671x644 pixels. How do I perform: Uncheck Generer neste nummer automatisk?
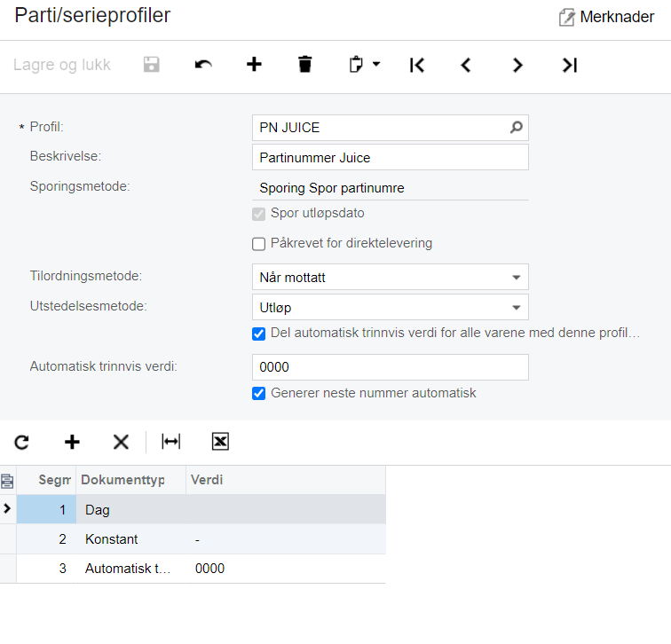click(x=258, y=394)
